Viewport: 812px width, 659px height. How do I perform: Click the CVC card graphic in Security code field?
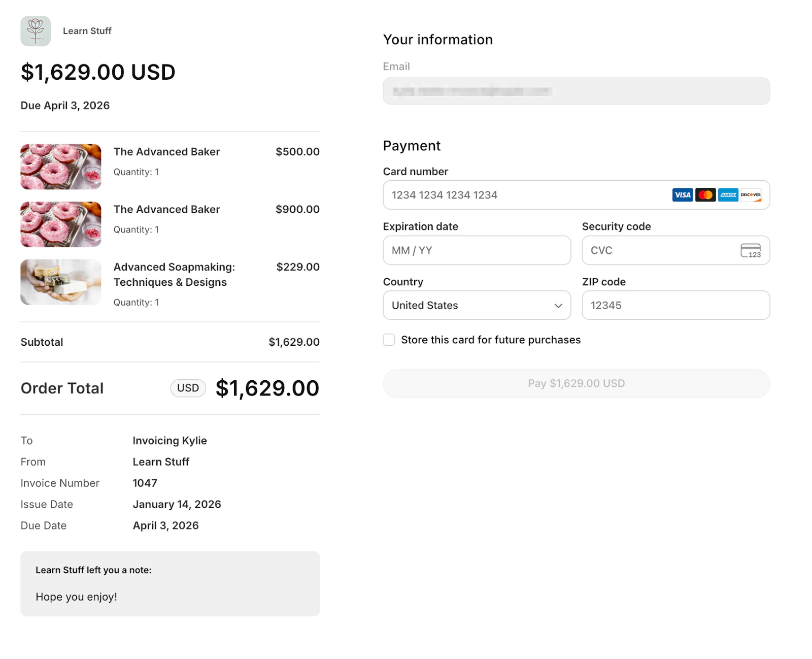[x=751, y=250]
